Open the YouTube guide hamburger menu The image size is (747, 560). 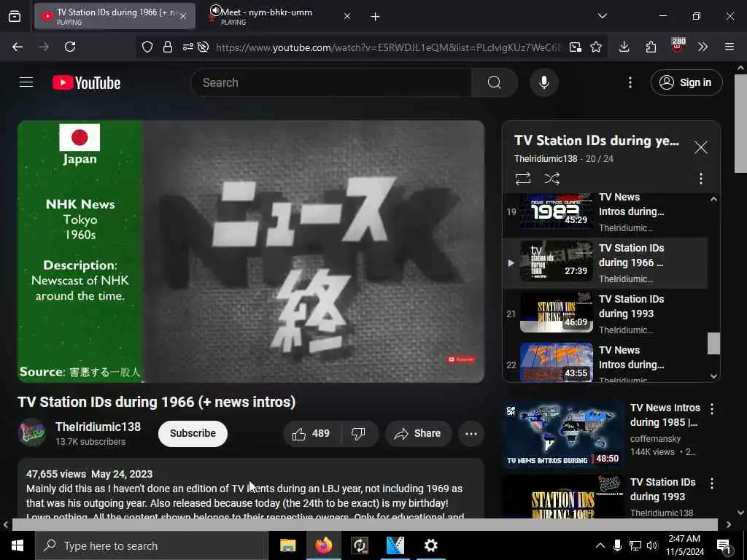[x=26, y=82]
